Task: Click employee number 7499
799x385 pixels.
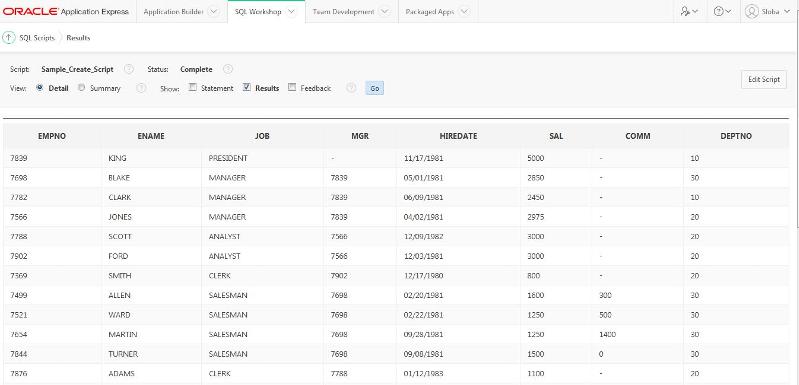Action: click(18, 295)
